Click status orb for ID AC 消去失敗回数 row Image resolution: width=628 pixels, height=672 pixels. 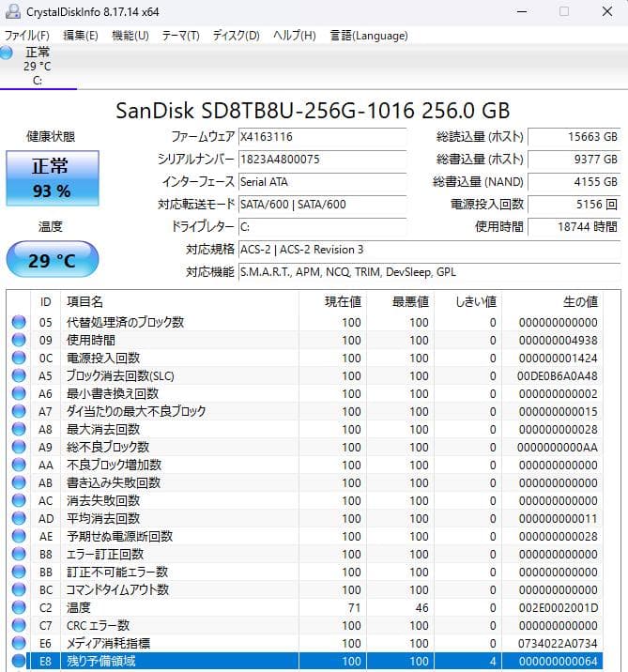(x=19, y=500)
